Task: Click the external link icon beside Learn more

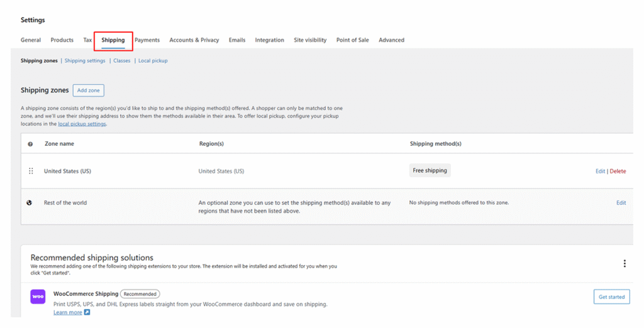Action: tap(87, 312)
